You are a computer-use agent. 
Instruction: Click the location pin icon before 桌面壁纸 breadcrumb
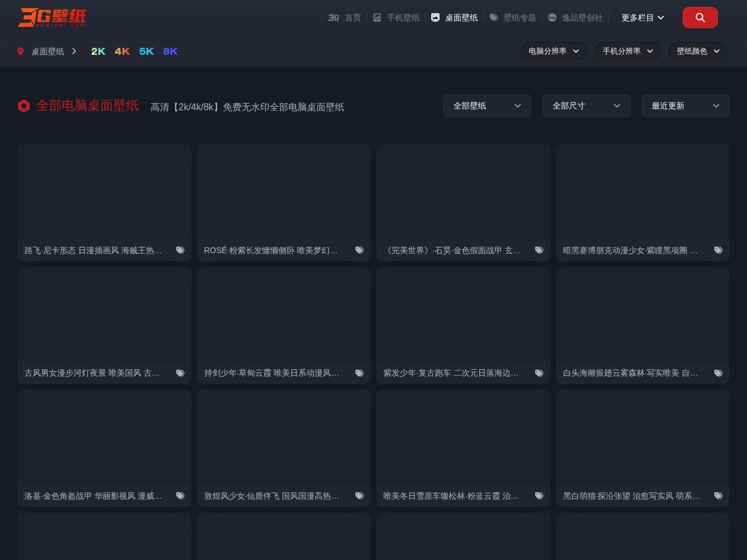[x=20, y=51]
